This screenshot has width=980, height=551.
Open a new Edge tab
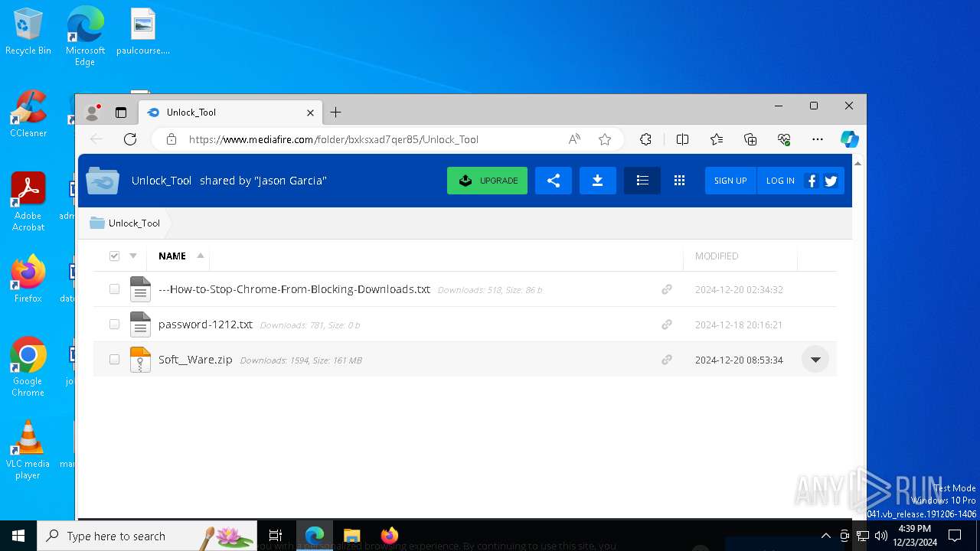click(335, 112)
